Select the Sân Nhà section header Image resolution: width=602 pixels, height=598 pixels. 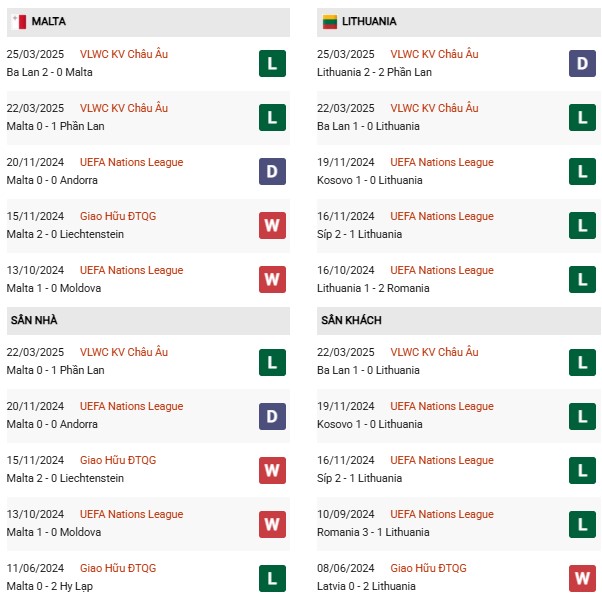click(148, 320)
